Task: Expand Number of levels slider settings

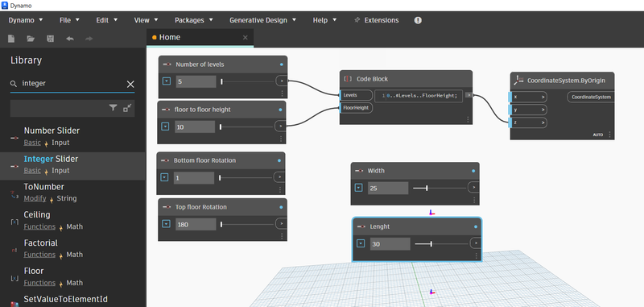Action: click(x=167, y=81)
